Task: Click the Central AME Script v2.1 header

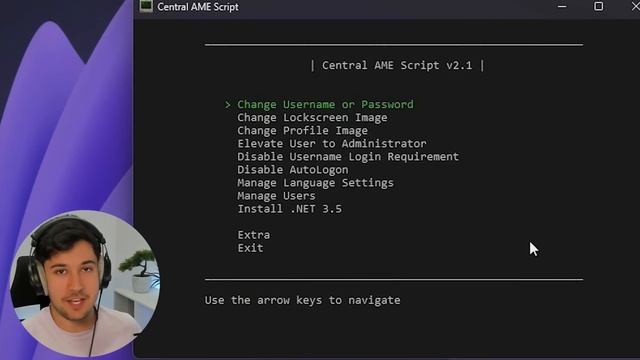Action: coord(397,65)
